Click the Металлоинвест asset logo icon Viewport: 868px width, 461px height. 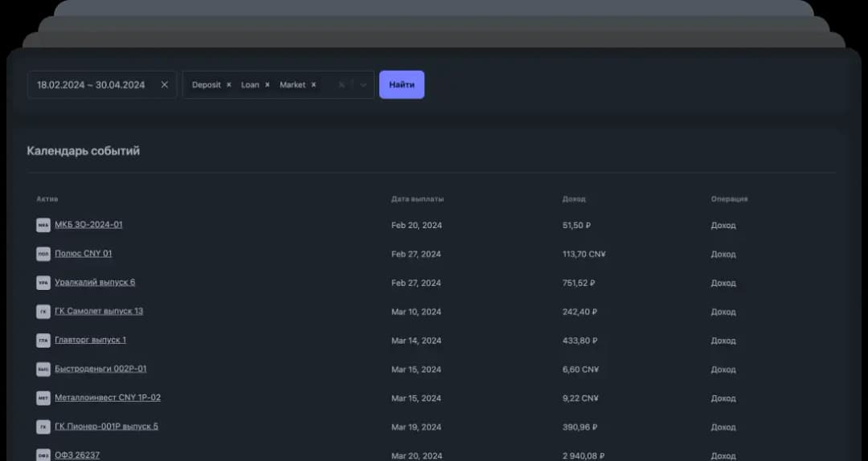[x=43, y=398]
